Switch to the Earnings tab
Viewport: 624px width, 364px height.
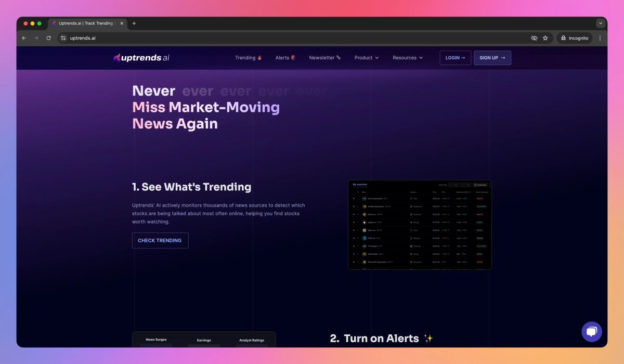point(204,340)
